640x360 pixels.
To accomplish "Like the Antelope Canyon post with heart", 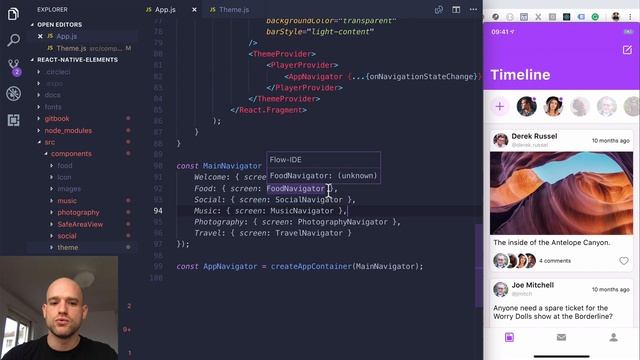I will (x=623, y=261).
